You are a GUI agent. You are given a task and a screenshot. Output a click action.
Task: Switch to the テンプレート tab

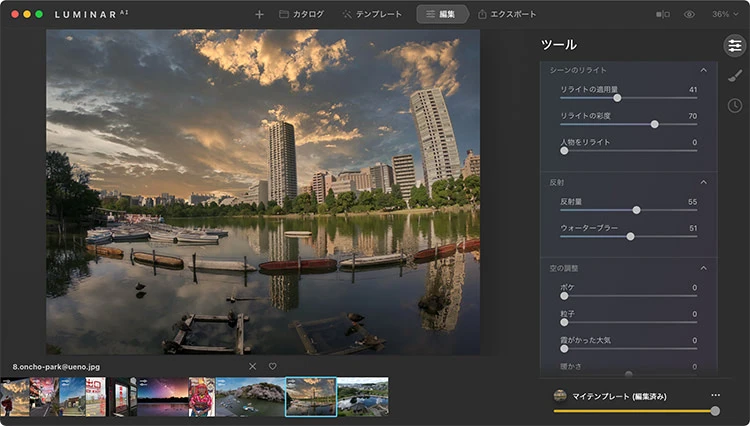click(372, 15)
